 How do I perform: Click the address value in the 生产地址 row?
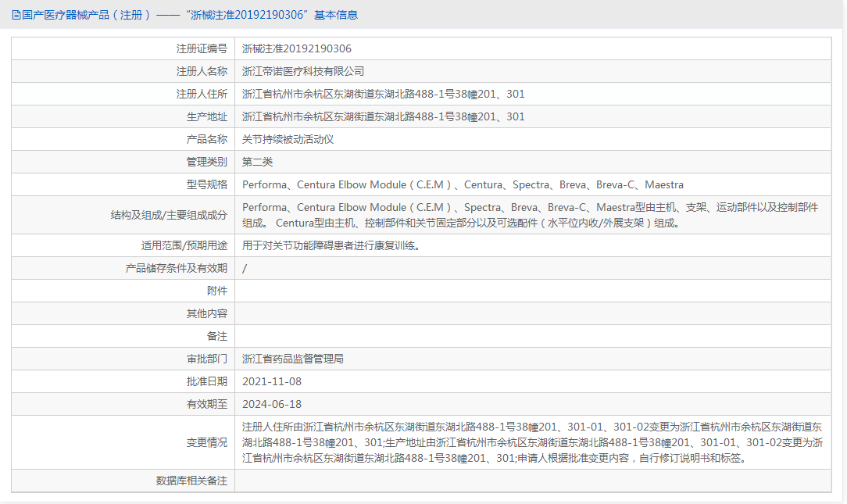384,116
